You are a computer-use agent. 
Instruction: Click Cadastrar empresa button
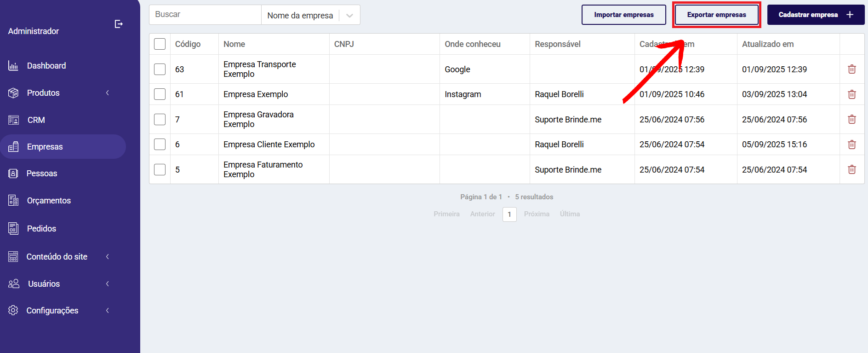point(816,15)
